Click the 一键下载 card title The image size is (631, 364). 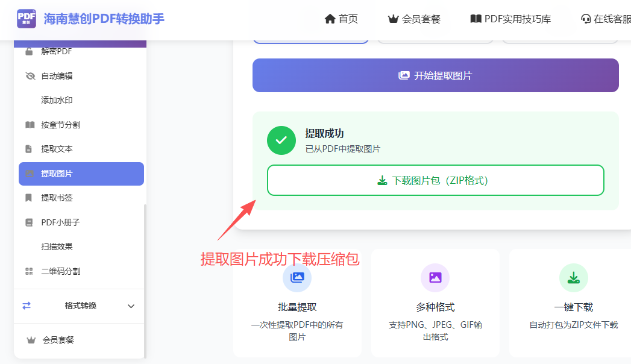click(x=574, y=307)
